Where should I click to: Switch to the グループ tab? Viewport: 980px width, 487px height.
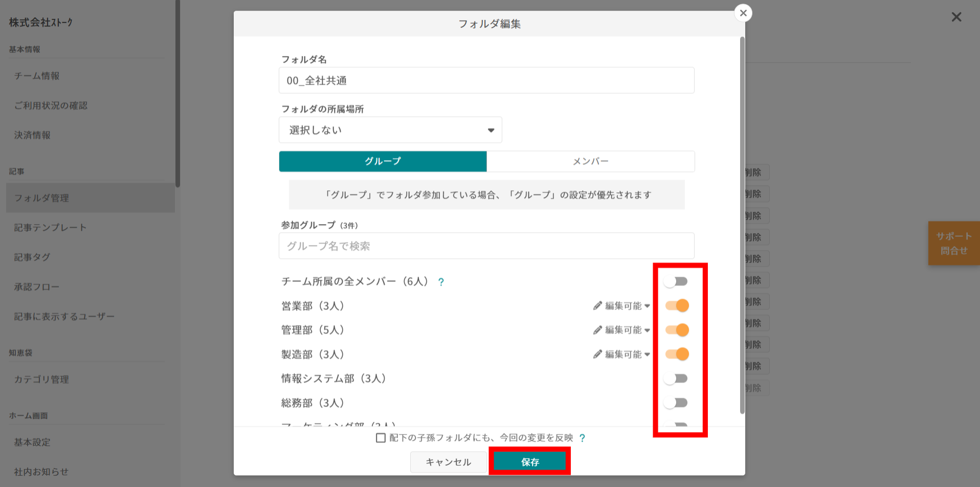point(383,161)
